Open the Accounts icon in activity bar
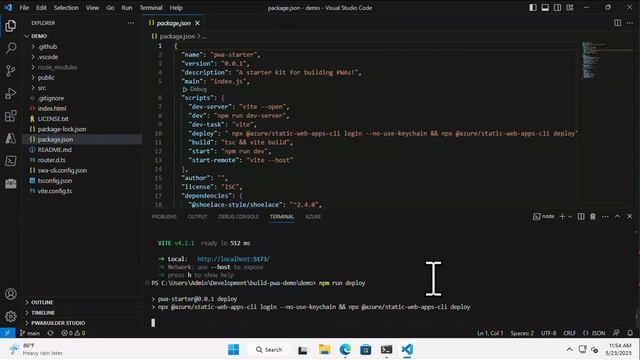Image resolution: width=640 pixels, height=360 pixels. (x=11, y=294)
